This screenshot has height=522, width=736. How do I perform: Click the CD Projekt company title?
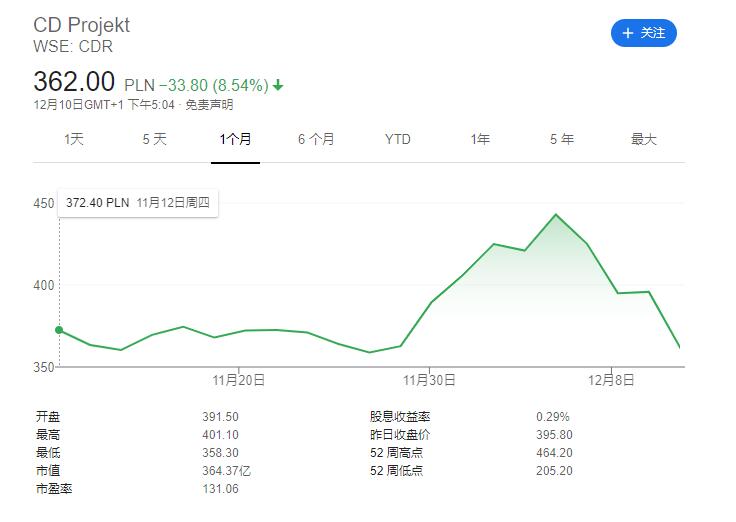(82, 25)
